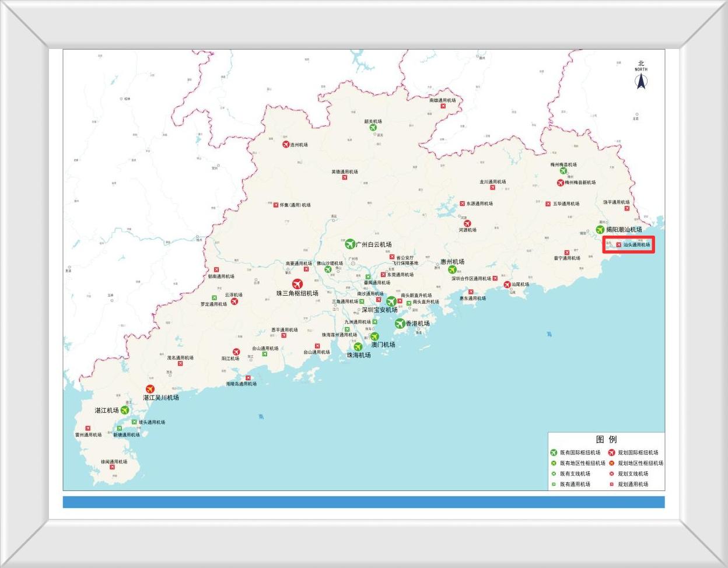Click the 规划支线机场 legend text

633,474
